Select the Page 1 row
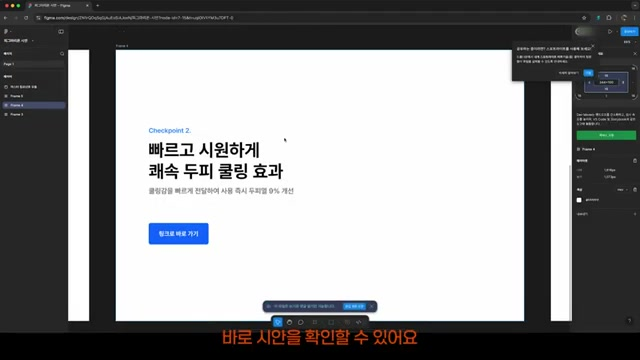The width and height of the screenshot is (640, 360). pyautogui.click(x=33, y=64)
